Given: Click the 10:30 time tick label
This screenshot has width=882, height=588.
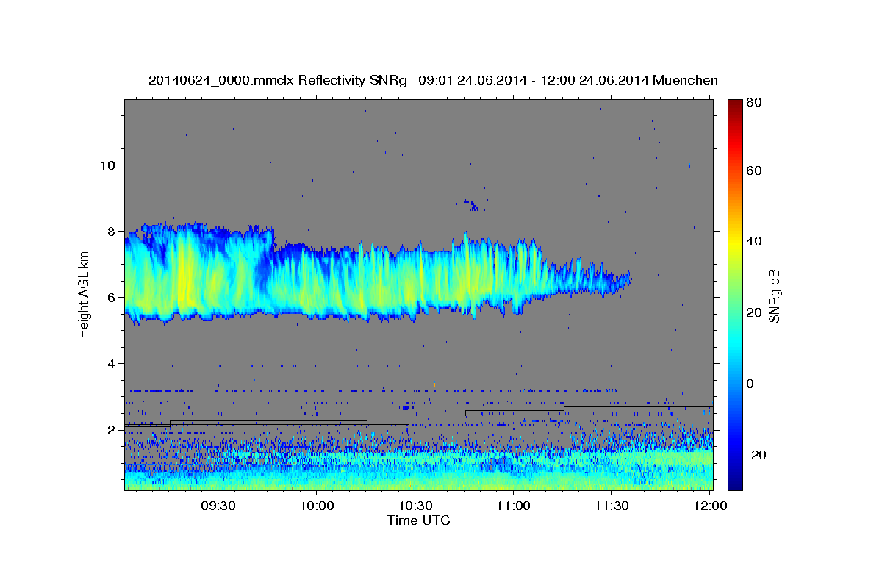Looking at the screenshot, I should [415, 506].
